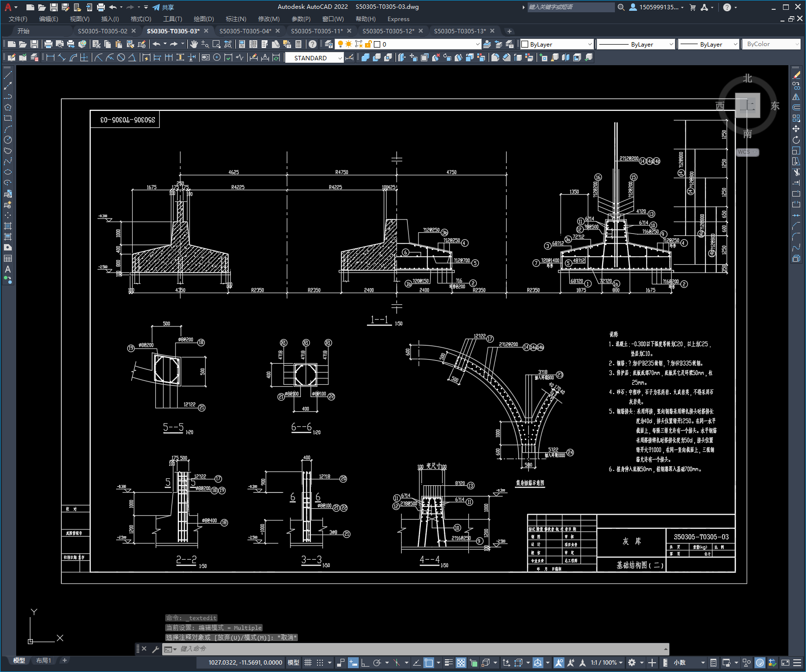Select the Diameter dimension tool
This screenshot has width=806, height=672.
(x=121, y=57)
